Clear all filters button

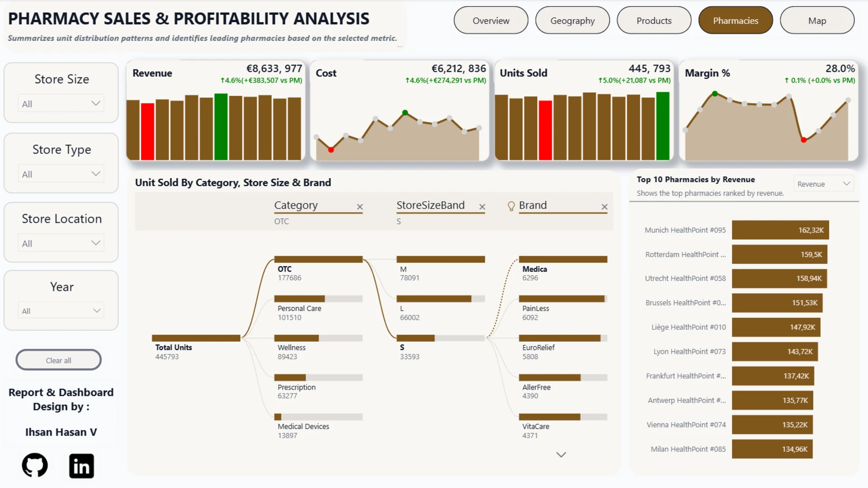58,360
